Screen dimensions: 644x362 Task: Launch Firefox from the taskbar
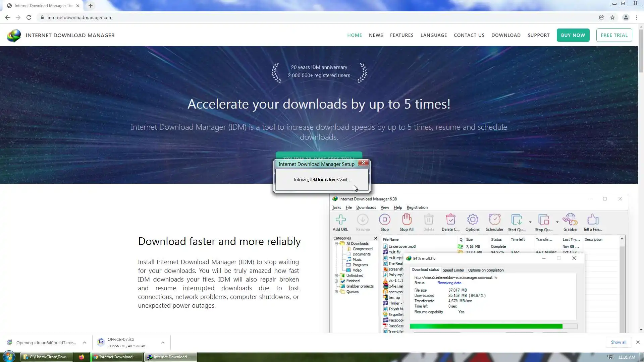(x=82, y=357)
